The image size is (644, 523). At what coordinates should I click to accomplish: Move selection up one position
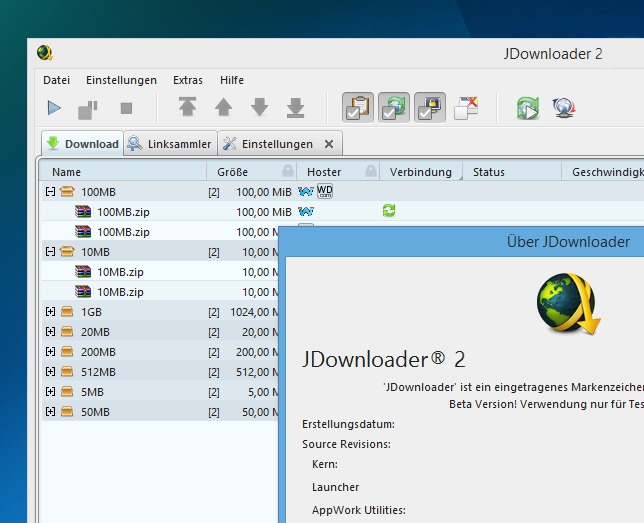[223, 108]
